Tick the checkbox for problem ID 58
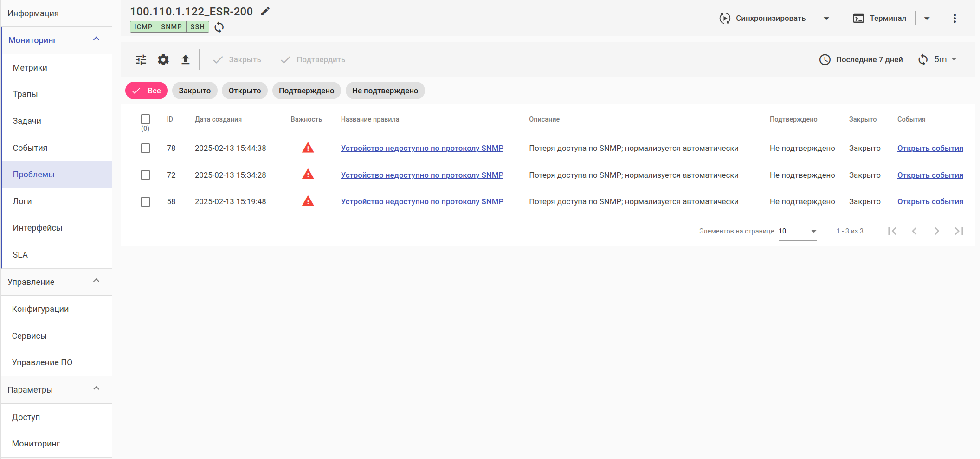Viewport: 980px width, 459px height. point(146,202)
